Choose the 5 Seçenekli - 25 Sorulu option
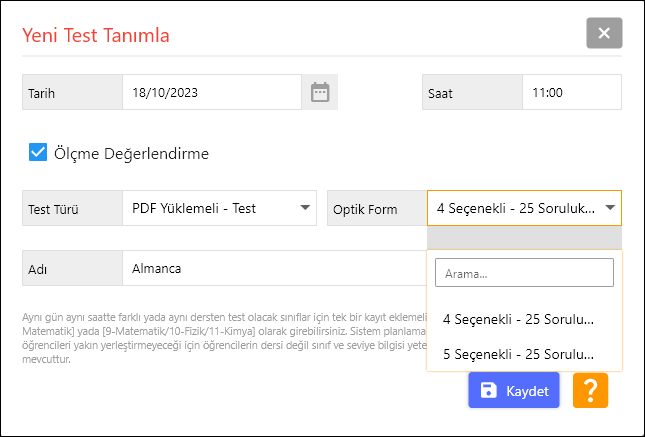The width and height of the screenshot is (645, 437). [x=518, y=354]
